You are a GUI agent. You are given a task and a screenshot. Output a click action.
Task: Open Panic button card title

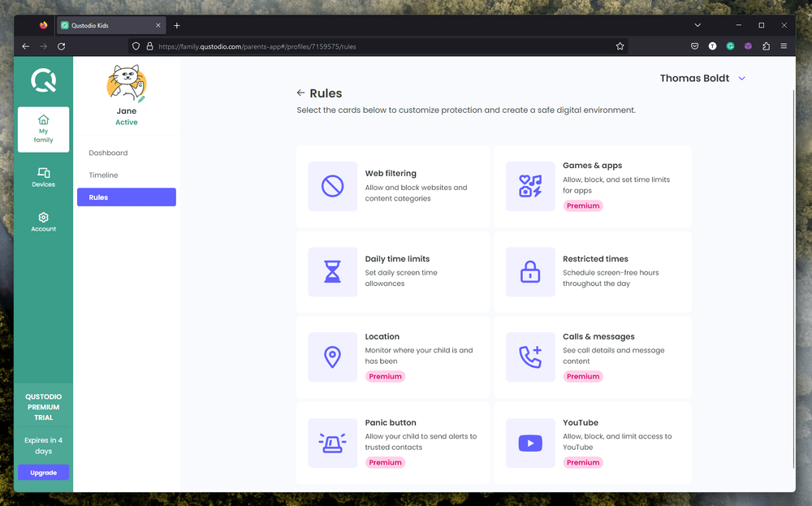click(391, 422)
